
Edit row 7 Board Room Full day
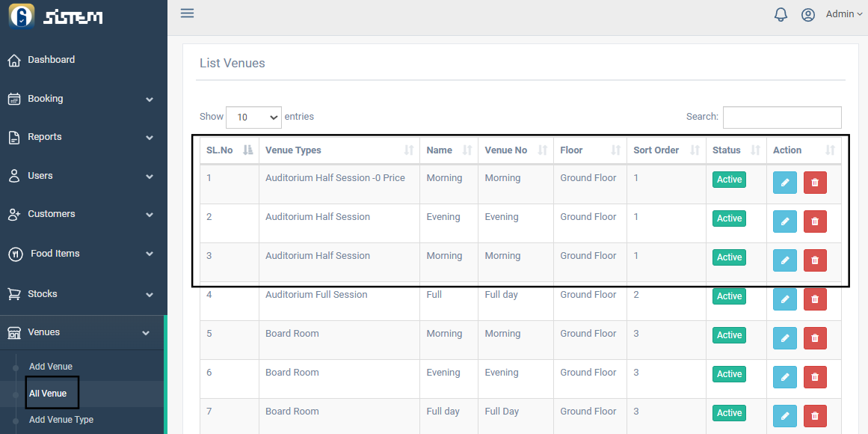[785, 416]
